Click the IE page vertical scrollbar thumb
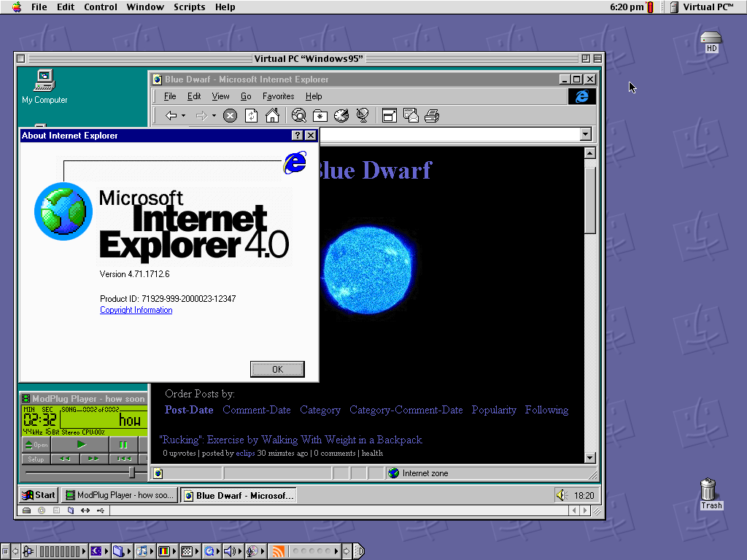This screenshot has width=747, height=560. [589, 201]
